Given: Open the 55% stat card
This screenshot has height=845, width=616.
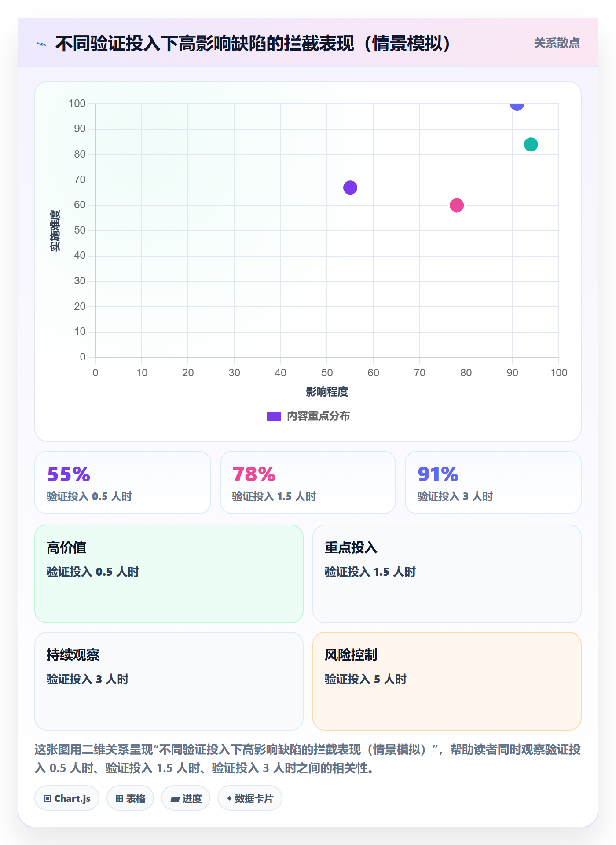Looking at the screenshot, I should pyautogui.click(x=123, y=482).
